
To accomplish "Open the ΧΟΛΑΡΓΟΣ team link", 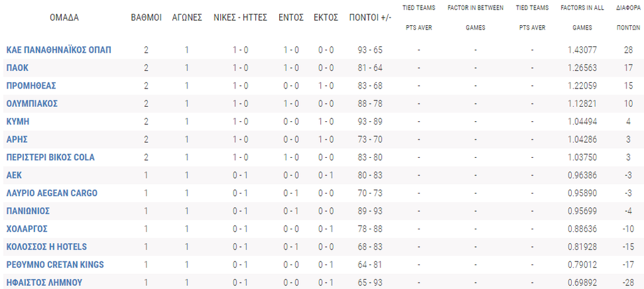I will coord(26,229).
